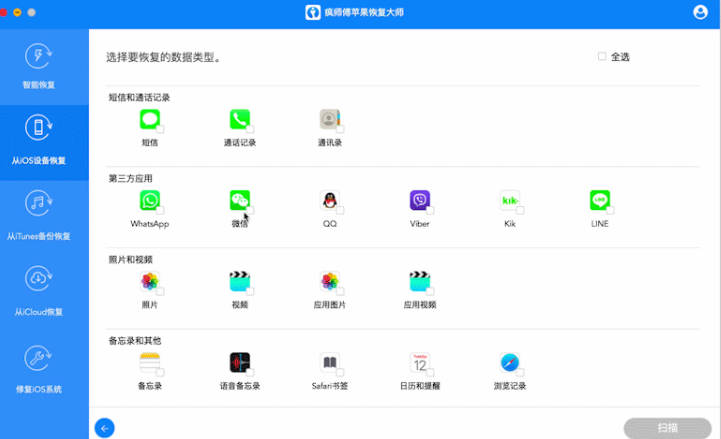
Task: Select the 照片 photos icon
Action: 150,281
